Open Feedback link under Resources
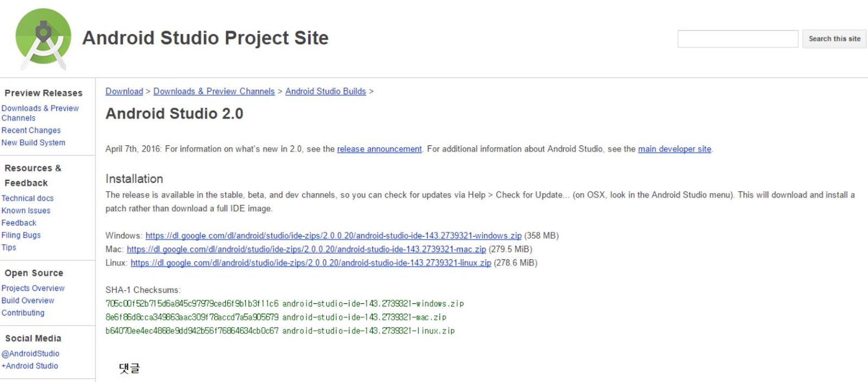Screen dimensions: 868x382 (18, 223)
